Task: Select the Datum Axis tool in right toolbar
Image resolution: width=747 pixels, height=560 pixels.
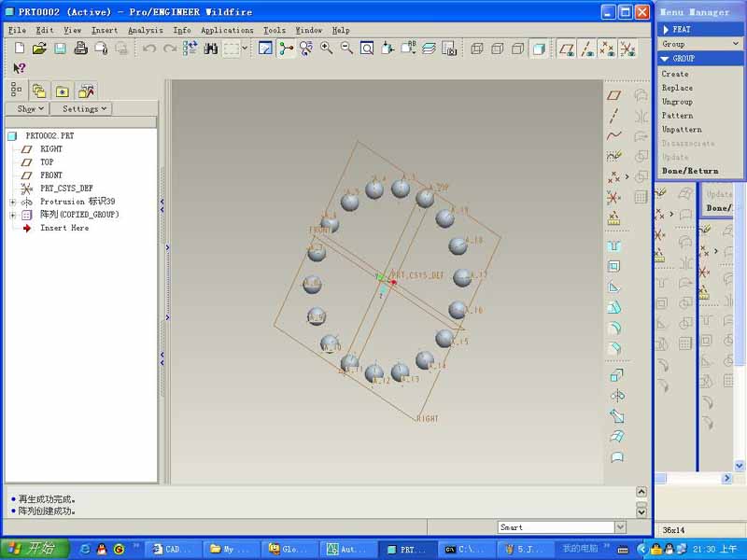Action: [x=614, y=115]
